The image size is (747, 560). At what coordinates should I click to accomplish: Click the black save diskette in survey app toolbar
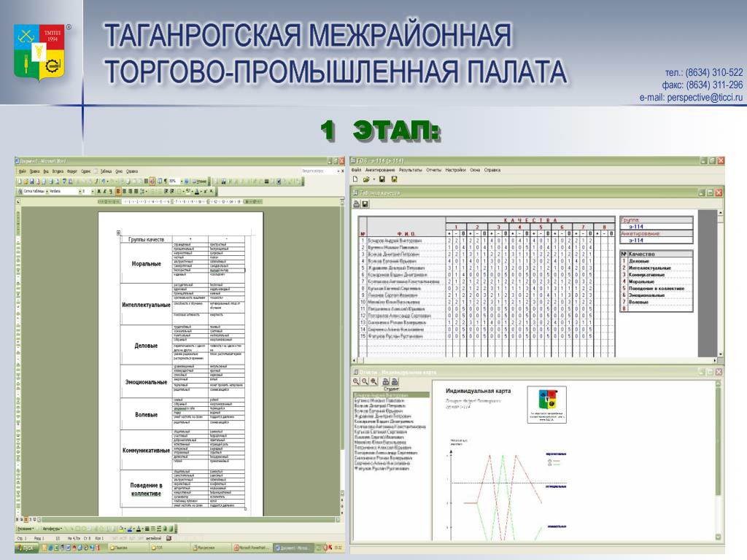tap(382, 179)
